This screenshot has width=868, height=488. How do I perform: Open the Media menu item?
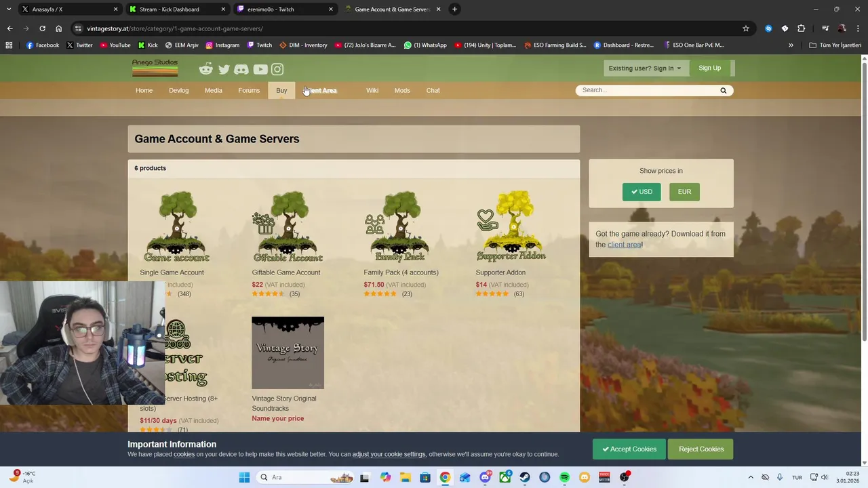(214, 90)
